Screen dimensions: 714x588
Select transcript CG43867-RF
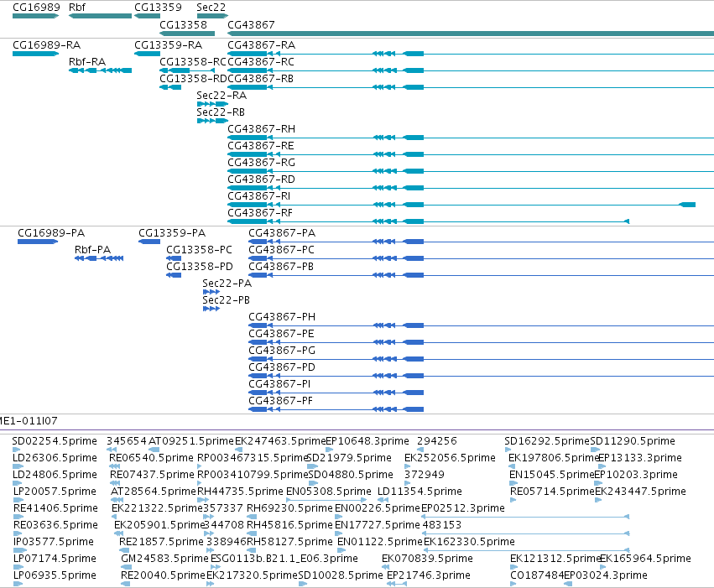[260, 213]
